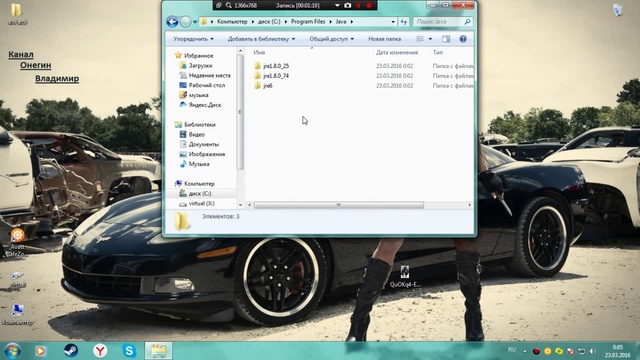Go back with the Explorer back arrow

click(x=172, y=22)
